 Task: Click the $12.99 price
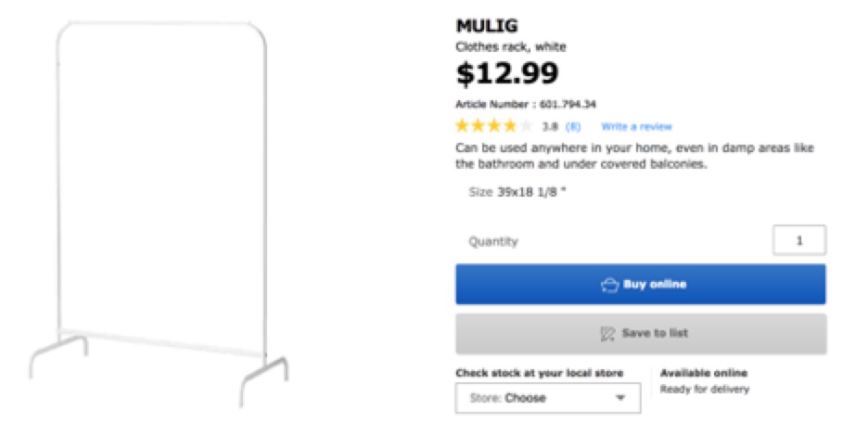click(x=507, y=72)
